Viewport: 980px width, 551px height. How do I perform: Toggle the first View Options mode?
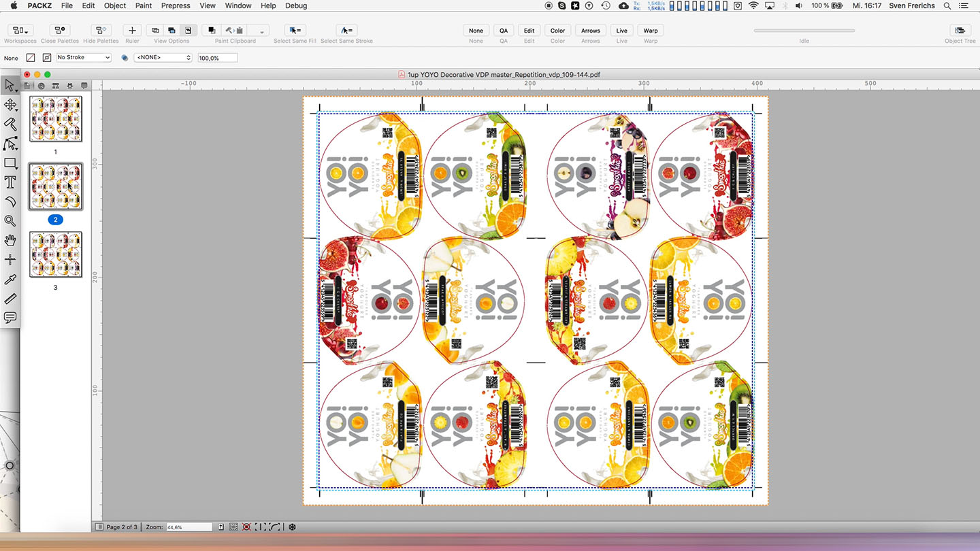pyautogui.click(x=155, y=31)
